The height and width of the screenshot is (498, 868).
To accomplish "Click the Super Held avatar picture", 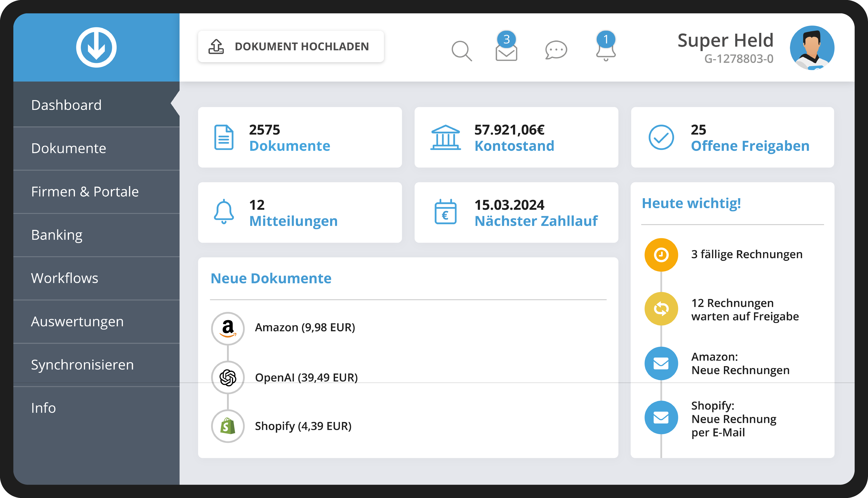I will coord(812,48).
